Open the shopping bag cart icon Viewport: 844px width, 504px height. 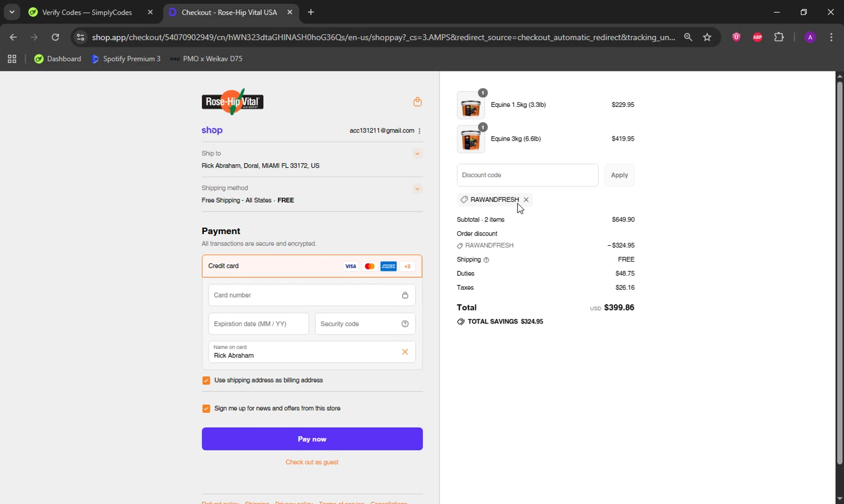click(417, 102)
